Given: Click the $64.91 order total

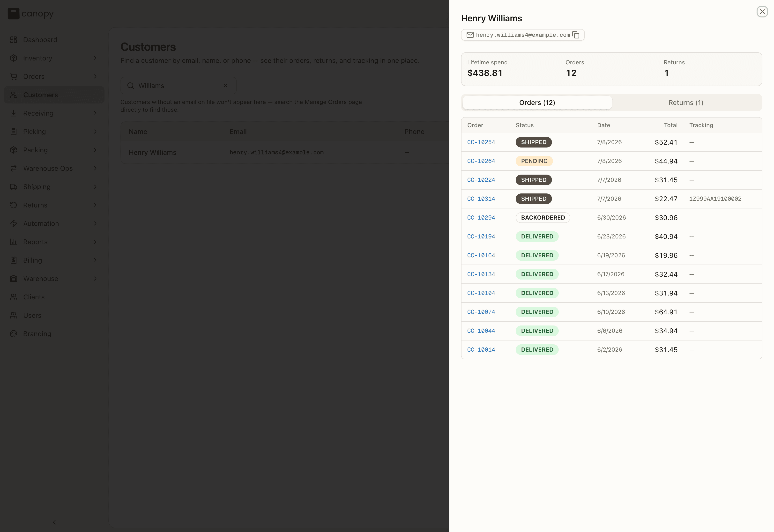Looking at the screenshot, I should tap(666, 312).
